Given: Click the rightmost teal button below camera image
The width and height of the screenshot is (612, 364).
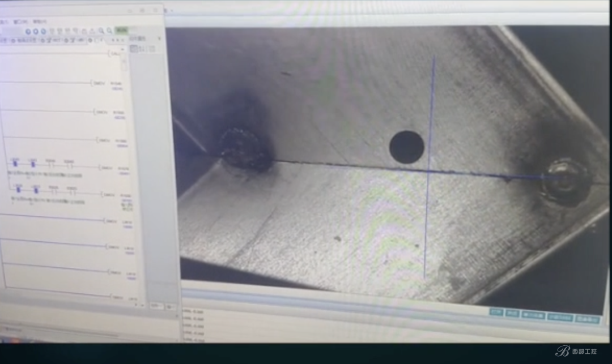Looking at the screenshot, I should pos(588,320).
